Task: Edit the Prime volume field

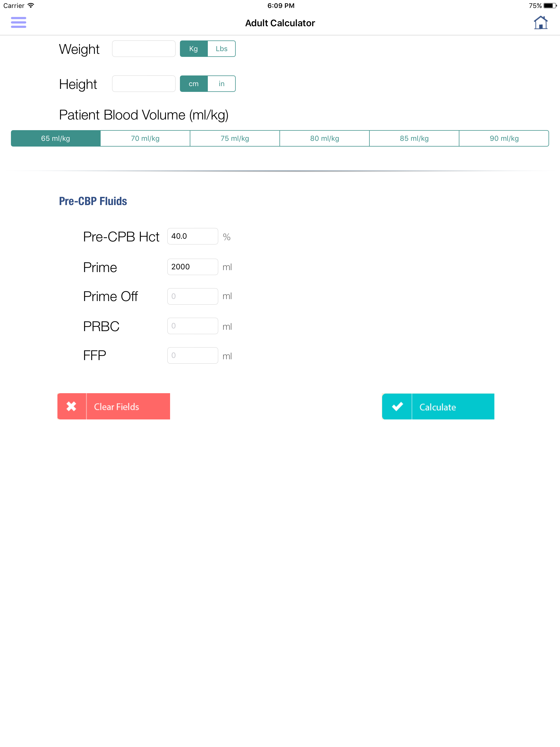Action: (x=192, y=267)
